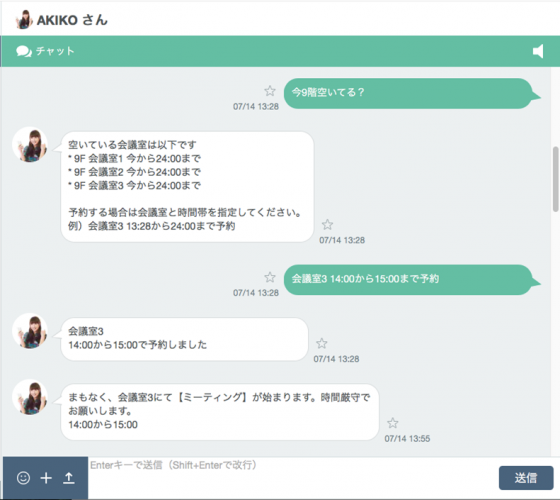Click avatar beside meeting rooms list message
Image resolution: width=560 pixels, height=500 pixels.
30,144
